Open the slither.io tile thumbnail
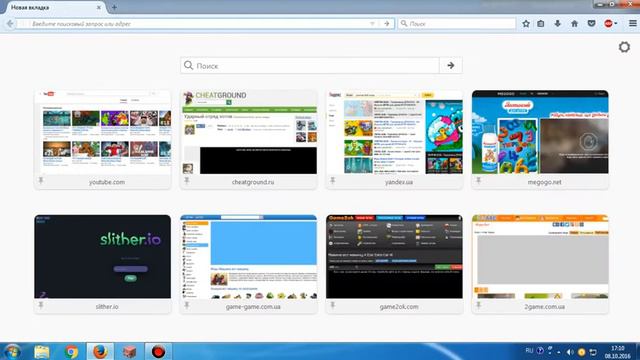640x360 pixels. [x=102, y=257]
